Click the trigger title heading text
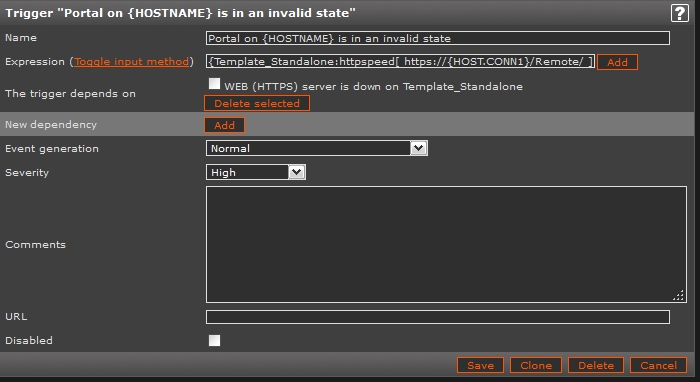 tap(180, 13)
